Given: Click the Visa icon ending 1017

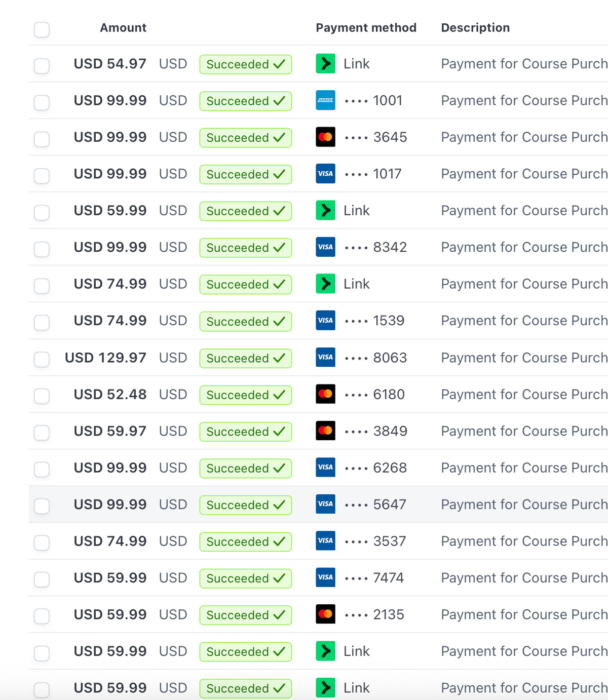Looking at the screenshot, I should pos(325,174).
